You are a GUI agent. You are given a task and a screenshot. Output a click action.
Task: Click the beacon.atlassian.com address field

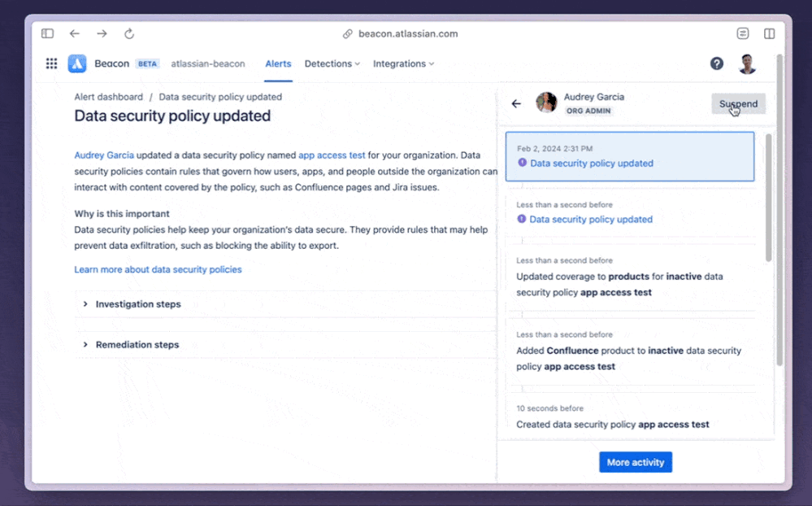pos(408,33)
